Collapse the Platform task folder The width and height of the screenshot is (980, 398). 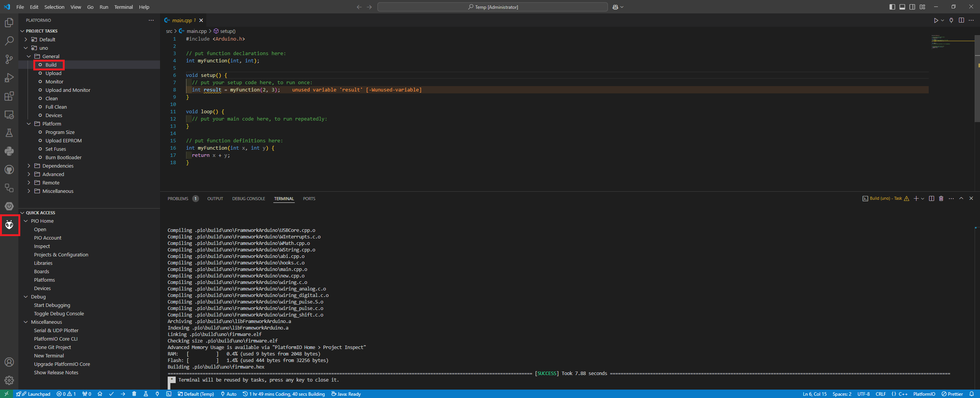pyautogui.click(x=29, y=124)
